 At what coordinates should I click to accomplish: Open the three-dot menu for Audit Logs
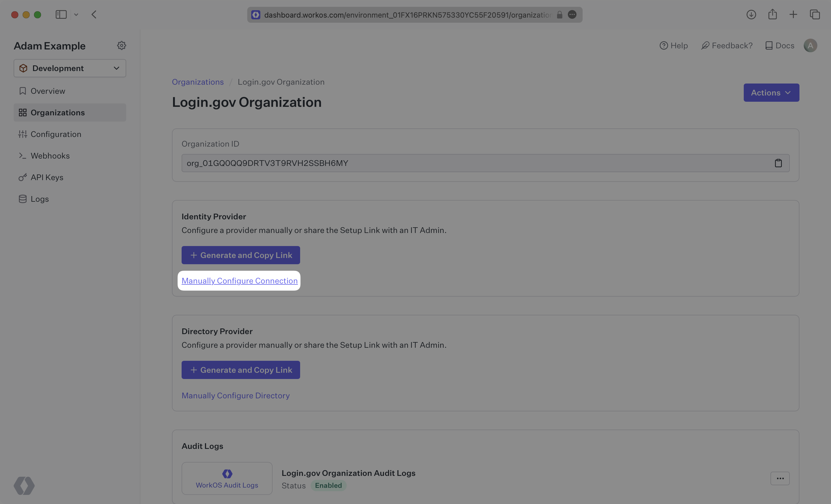780,478
